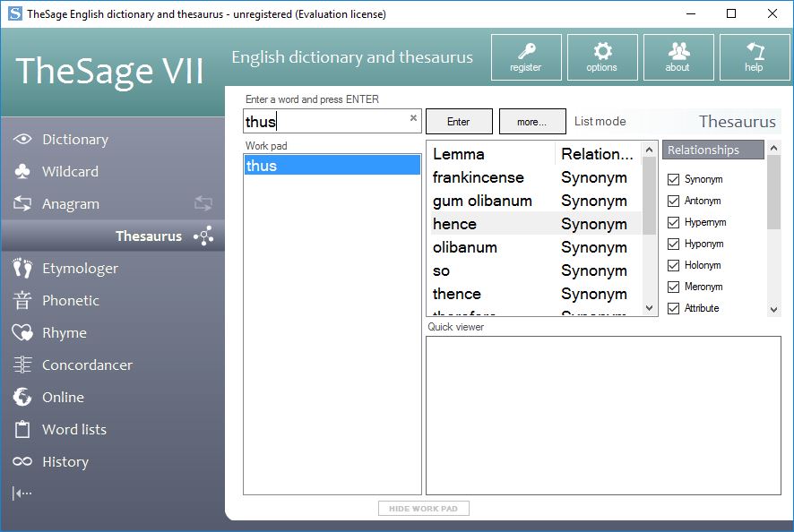The image size is (794, 532).
Task: Click TheSage app icon in title bar
Action: [14, 13]
